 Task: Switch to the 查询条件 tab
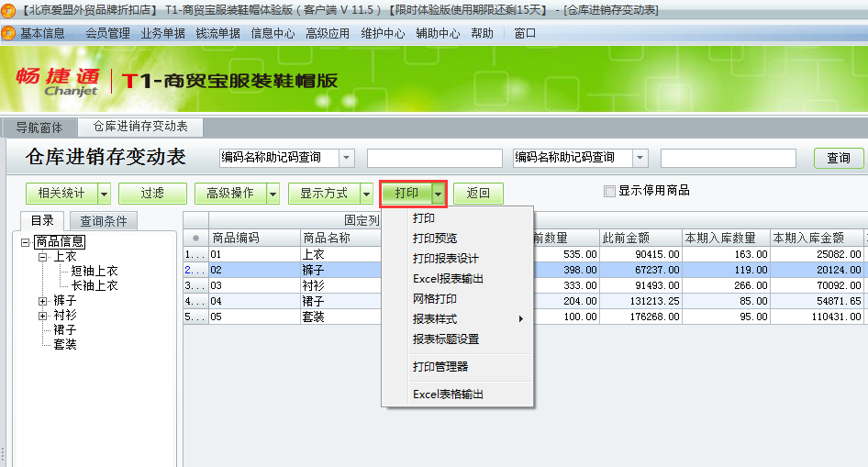pyautogui.click(x=104, y=221)
